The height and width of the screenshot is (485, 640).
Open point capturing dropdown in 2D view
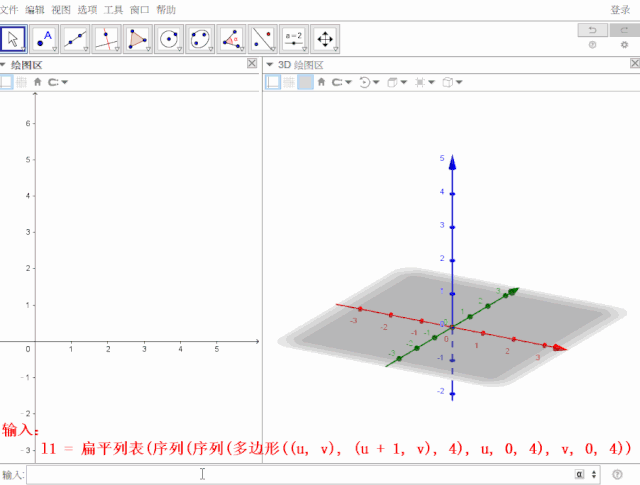[58, 82]
